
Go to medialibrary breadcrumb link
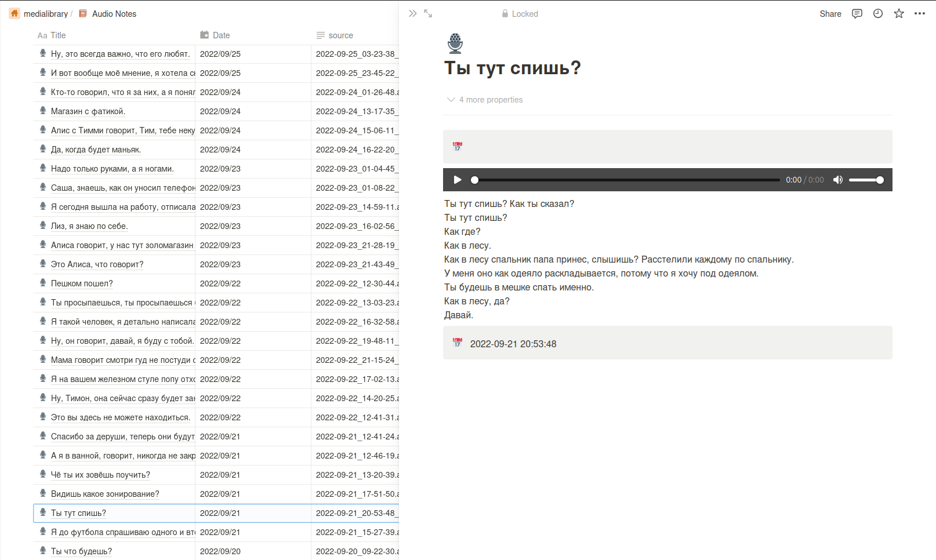46,13
